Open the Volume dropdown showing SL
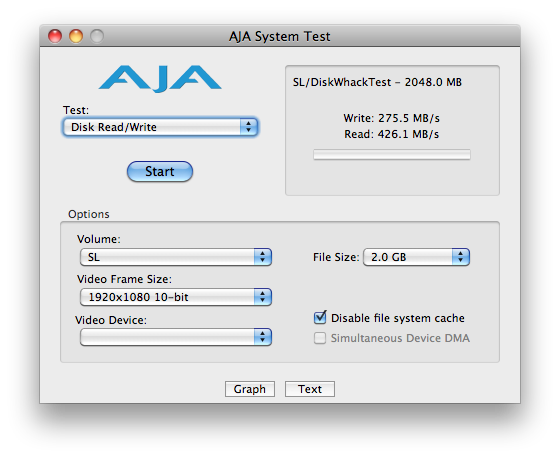 coord(176,257)
